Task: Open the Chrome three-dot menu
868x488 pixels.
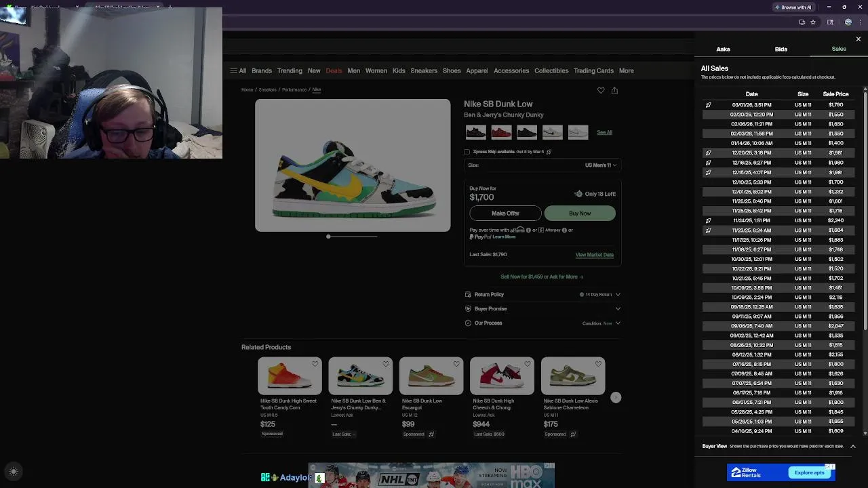Action: (859, 22)
